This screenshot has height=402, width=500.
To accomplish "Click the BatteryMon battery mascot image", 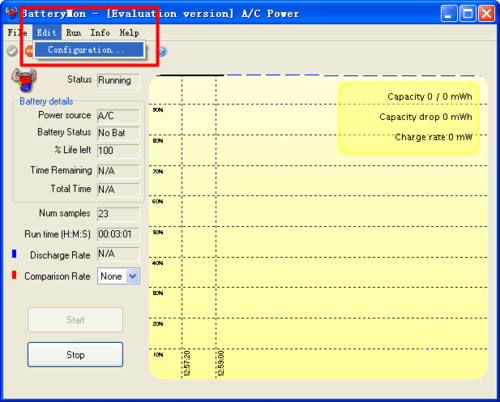I will (24, 80).
